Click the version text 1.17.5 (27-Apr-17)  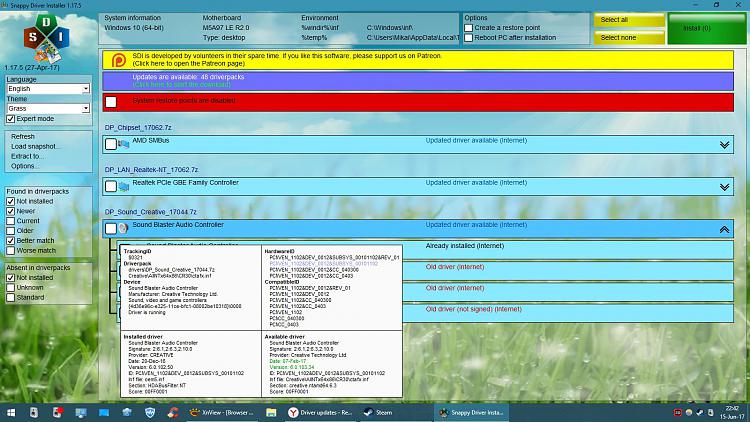point(32,67)
